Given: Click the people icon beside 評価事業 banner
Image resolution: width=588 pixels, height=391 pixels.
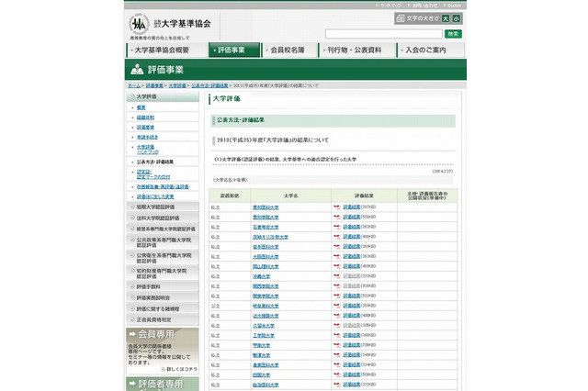Looking at the screenshot, I should click(137, 69).
